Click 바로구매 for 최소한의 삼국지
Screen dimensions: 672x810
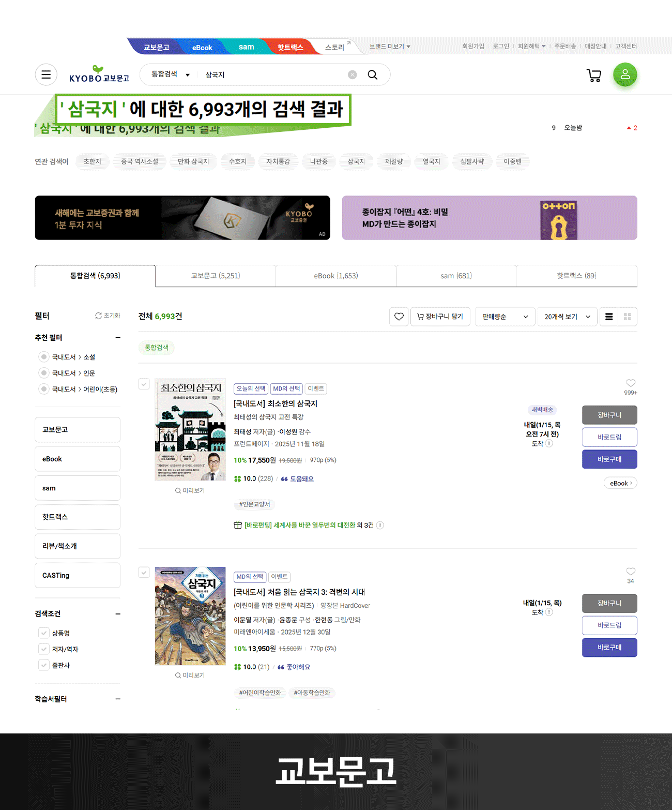click(x=609, y=459)
